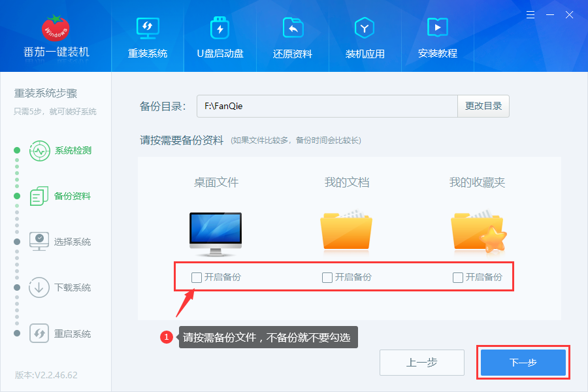The width and height of the screenshot is (588, 392).
Task: Click the desktop monitor image
Action: click(x=216, y=234)
